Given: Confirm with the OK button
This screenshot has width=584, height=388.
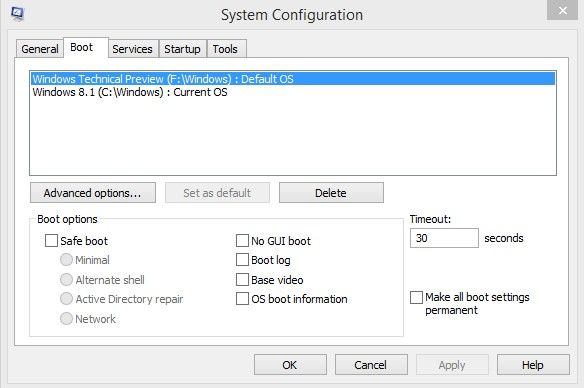Looking at the screenshot, I should (x=290, y=365).
